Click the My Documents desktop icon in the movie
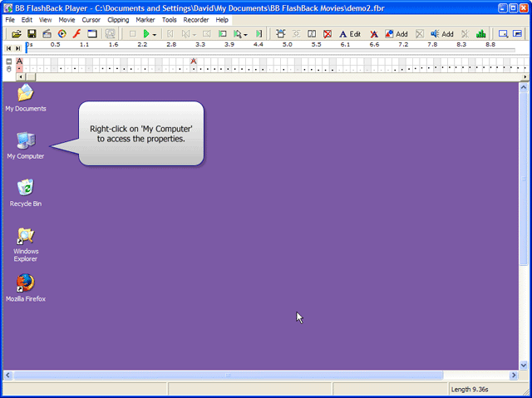532x398 pixels. coord(26,98)
